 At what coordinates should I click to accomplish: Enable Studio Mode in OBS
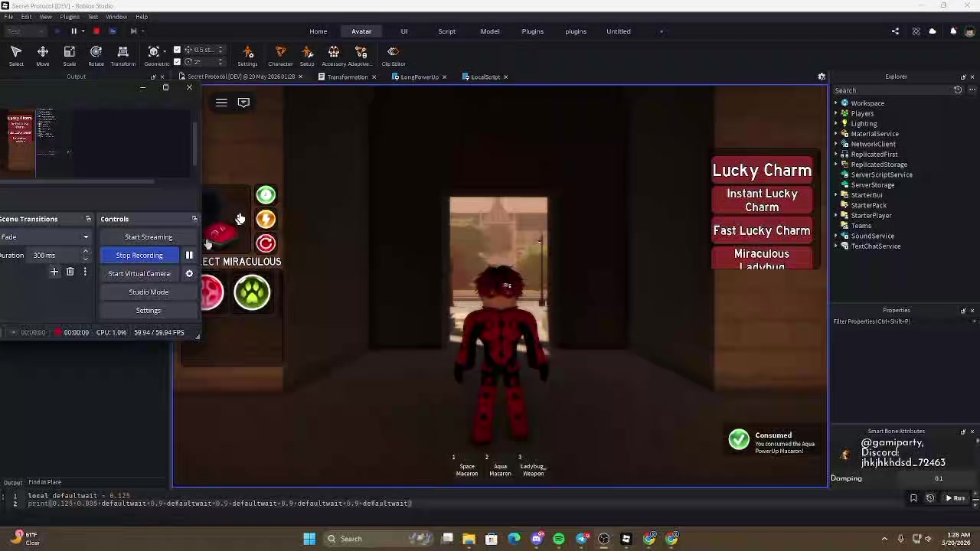(x=149, y=292)
